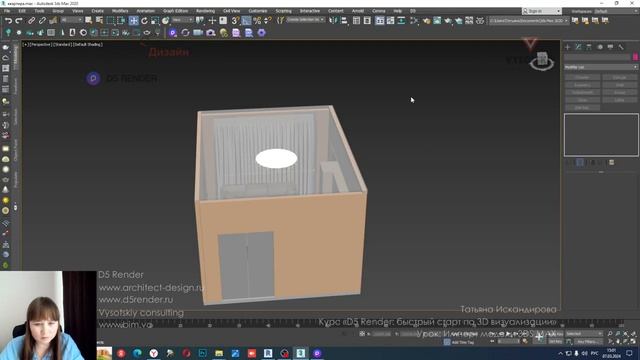Click the ViewCube in the viewport
This screenshot has width=640, height=360.
pos(542,60)
